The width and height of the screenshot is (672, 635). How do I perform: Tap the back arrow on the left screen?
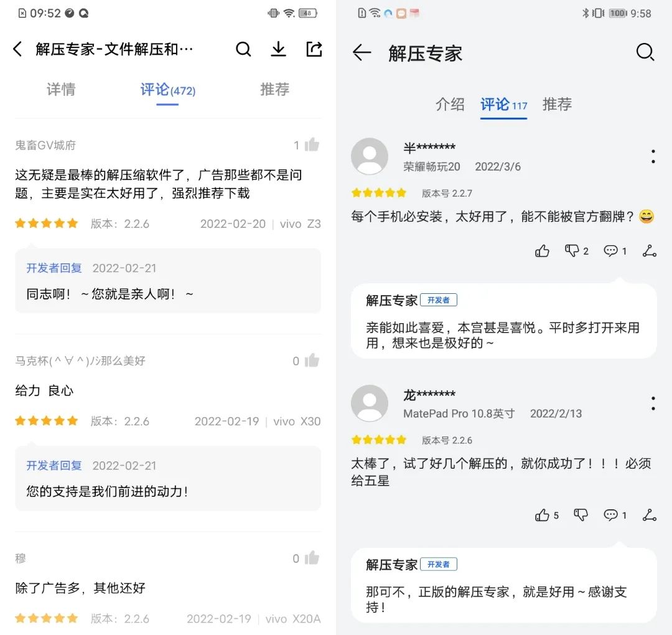(17, 49)
